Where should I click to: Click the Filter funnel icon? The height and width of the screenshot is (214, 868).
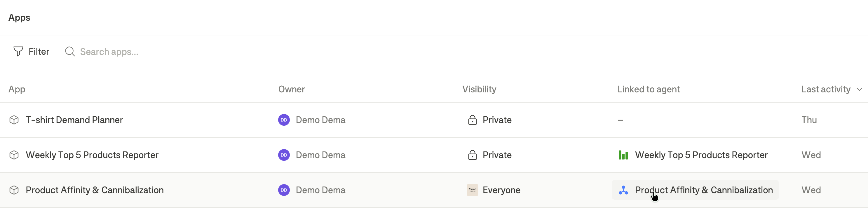click(18, 51)
